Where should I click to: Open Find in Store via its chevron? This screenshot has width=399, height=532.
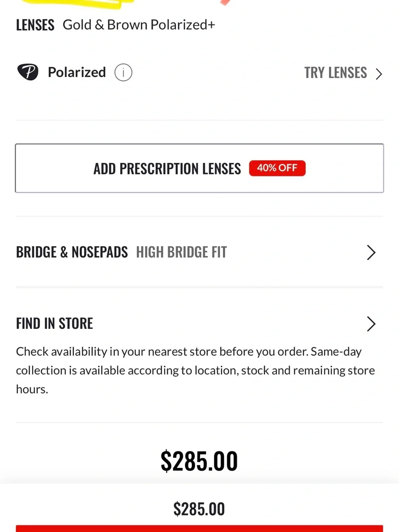click(x=371, y=324)
